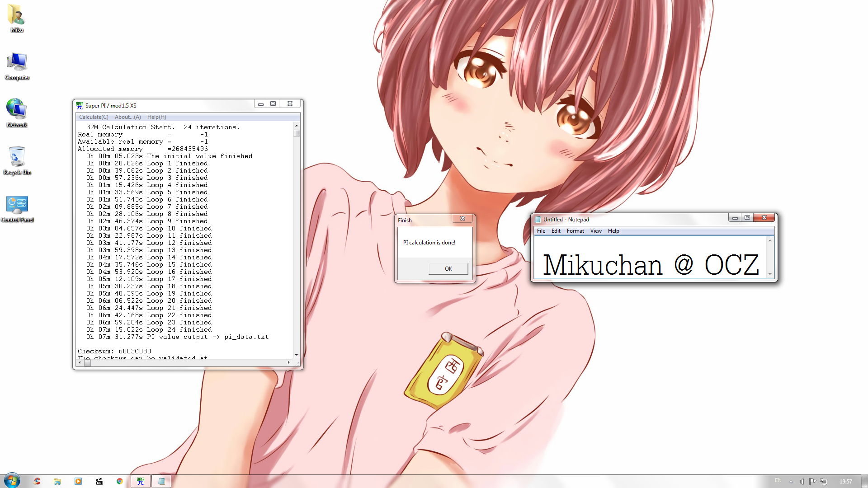This screenshot has width=868, height=488.
Task: Close the Notepad window
Action: point(764,218)
